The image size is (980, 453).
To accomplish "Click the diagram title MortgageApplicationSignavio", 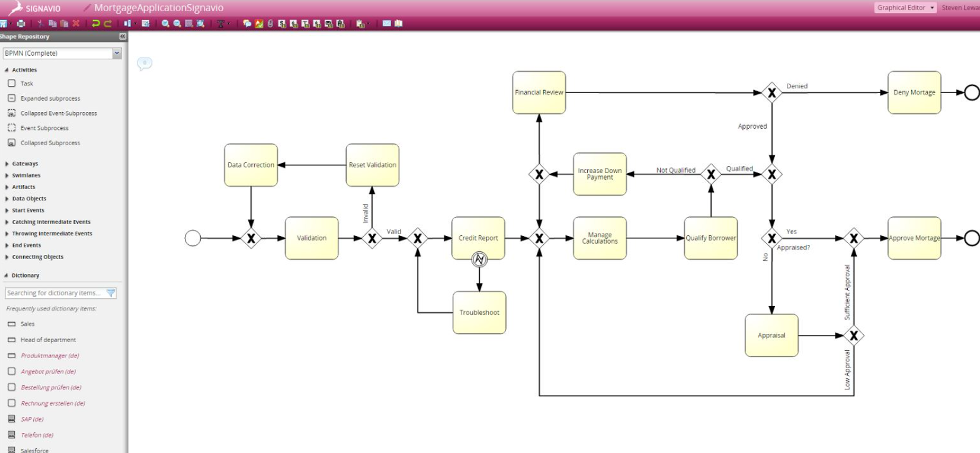I will [159, 8].
